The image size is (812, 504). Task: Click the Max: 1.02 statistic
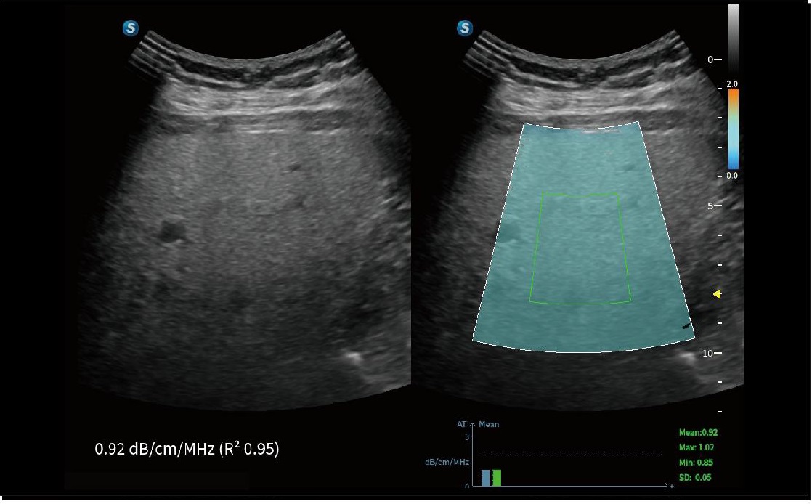[697, 447]
